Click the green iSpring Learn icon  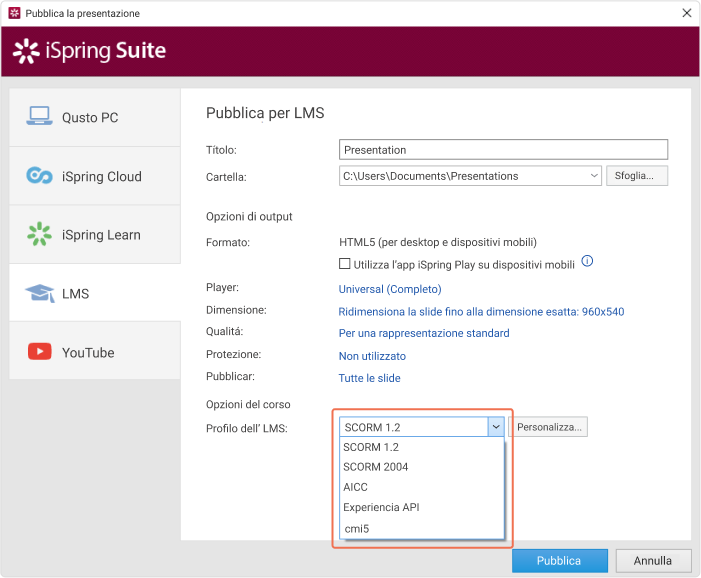click(39, 234)
